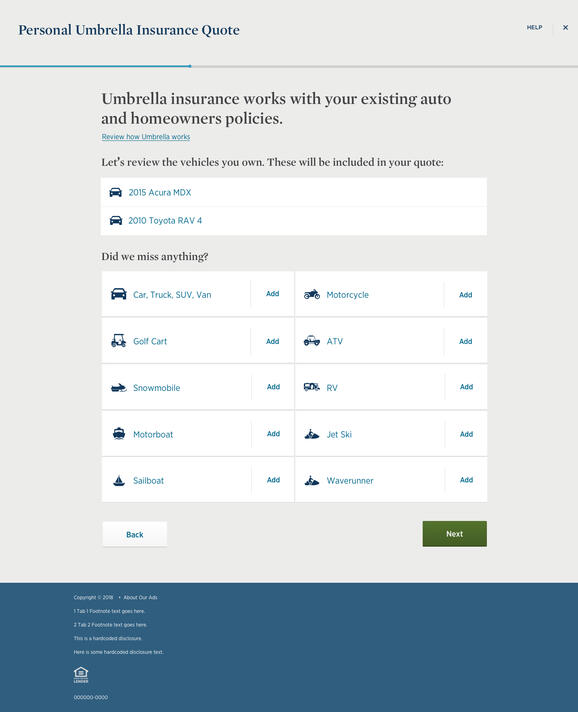Click the ATV icon
Viewport: 578px width, 712px height.
click(x=311, y=341)
